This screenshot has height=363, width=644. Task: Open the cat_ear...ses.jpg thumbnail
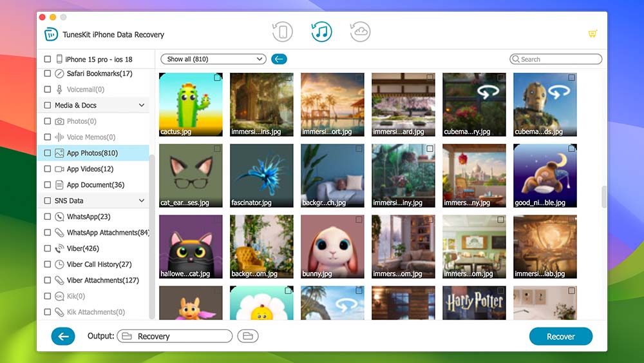click(191, 175)
